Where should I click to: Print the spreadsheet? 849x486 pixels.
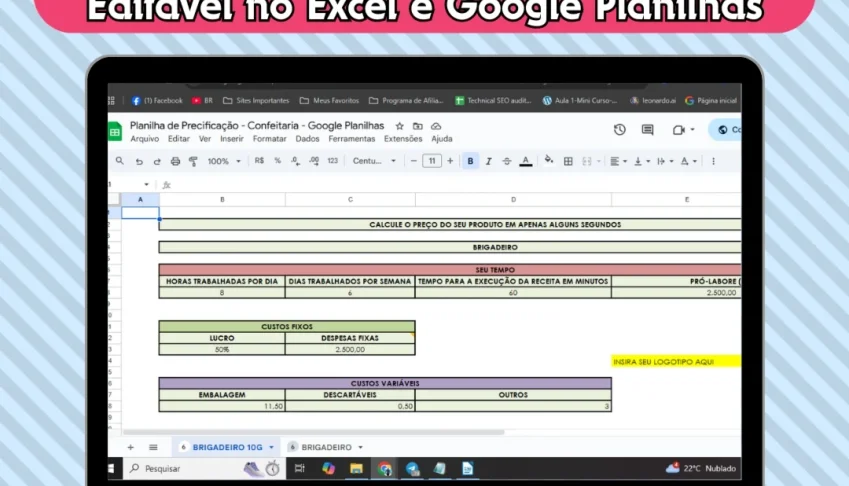pyautogui.click(x=175, y=161)
